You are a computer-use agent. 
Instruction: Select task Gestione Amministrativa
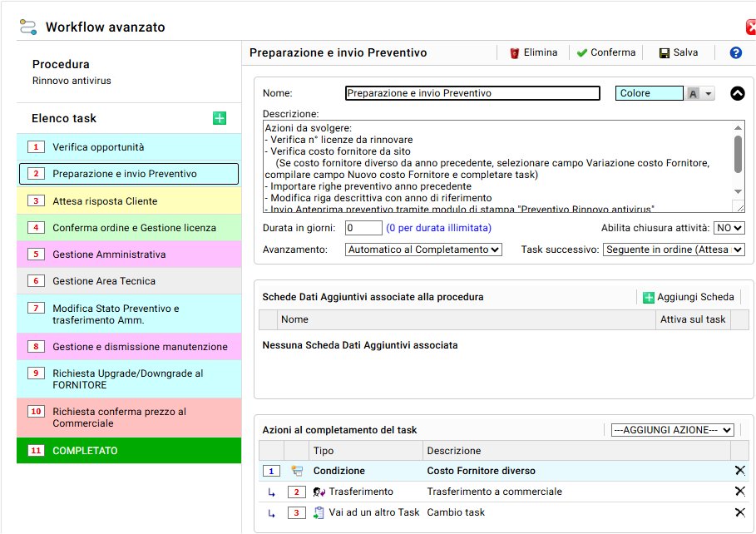[129, 255]
